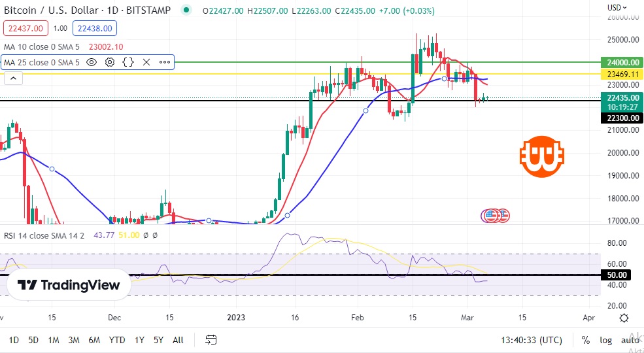Select the 1Y time range

tap(139, 340)
